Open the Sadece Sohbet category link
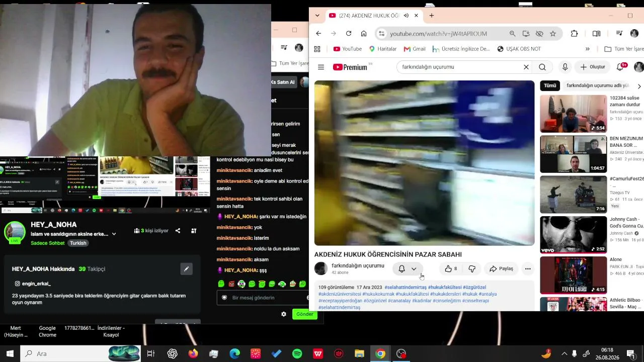This screenshot has height=362, width=644. 48,243
